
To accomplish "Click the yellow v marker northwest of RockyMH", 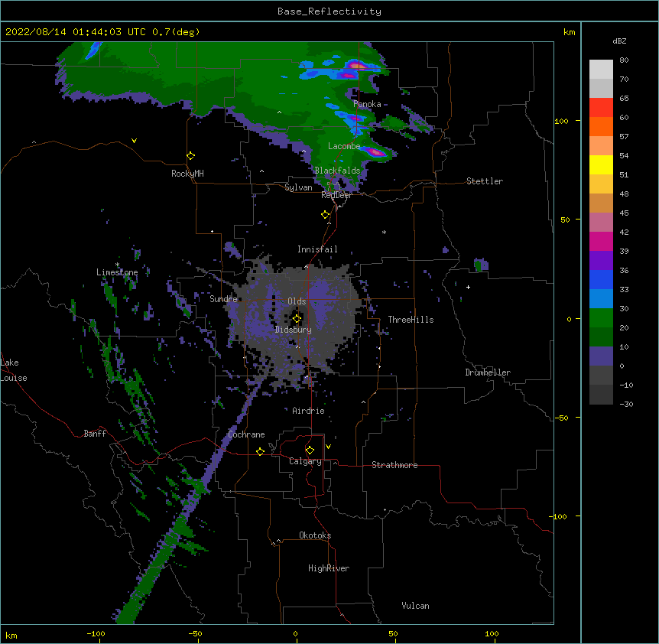I will 134,141.
